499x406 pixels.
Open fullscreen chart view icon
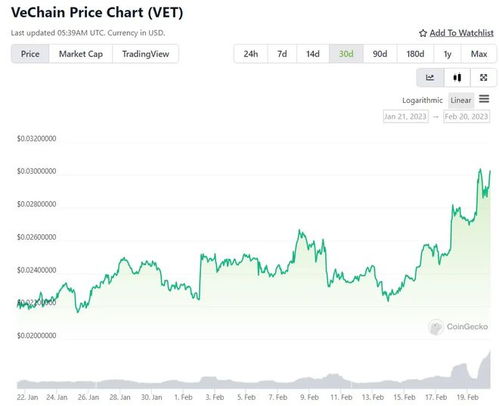483,78
